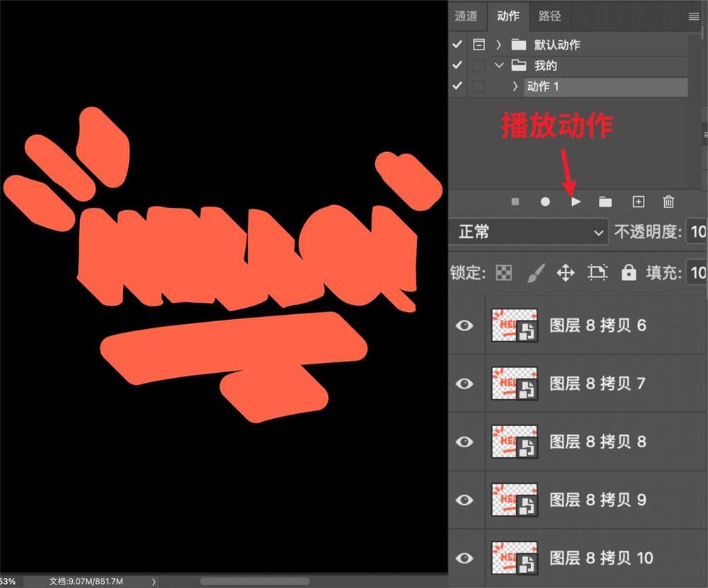Image resolution: width=708 pixels, height=588 pixels.
Task: Switch to the 通道 tab
Action: (466, 16)
